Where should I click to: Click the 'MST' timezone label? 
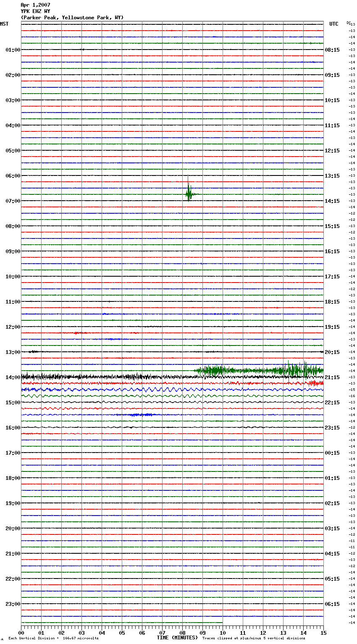pos(4,24)
